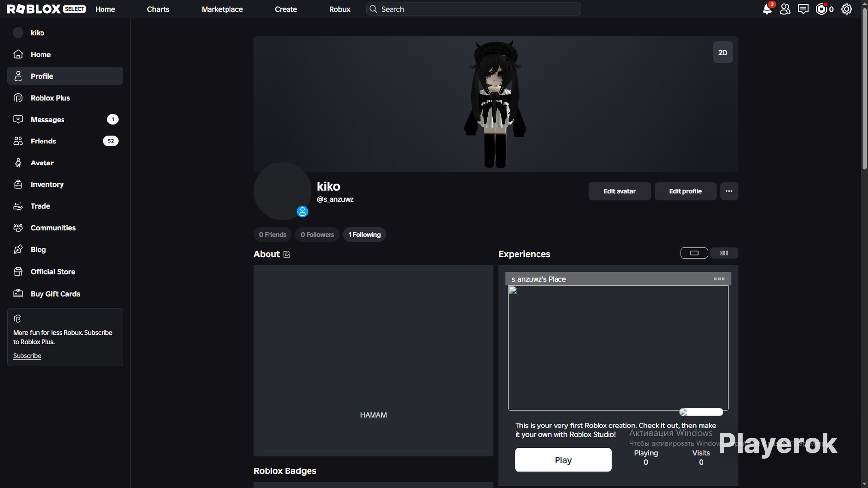
Task: Click the HAMAM text in About
Action: point(373,415)
